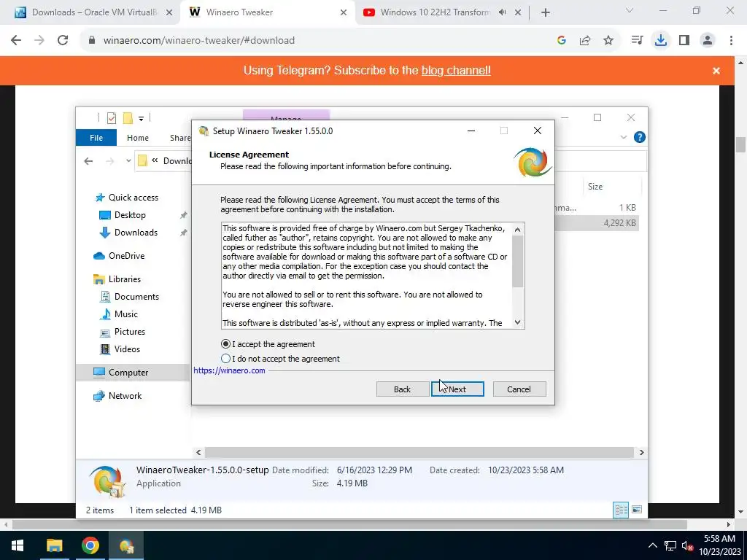Click the WinaeroTweaker setup file thumbnail in the details pane
Viewport: 747px width, 560px height.
[x=107, y=481]
